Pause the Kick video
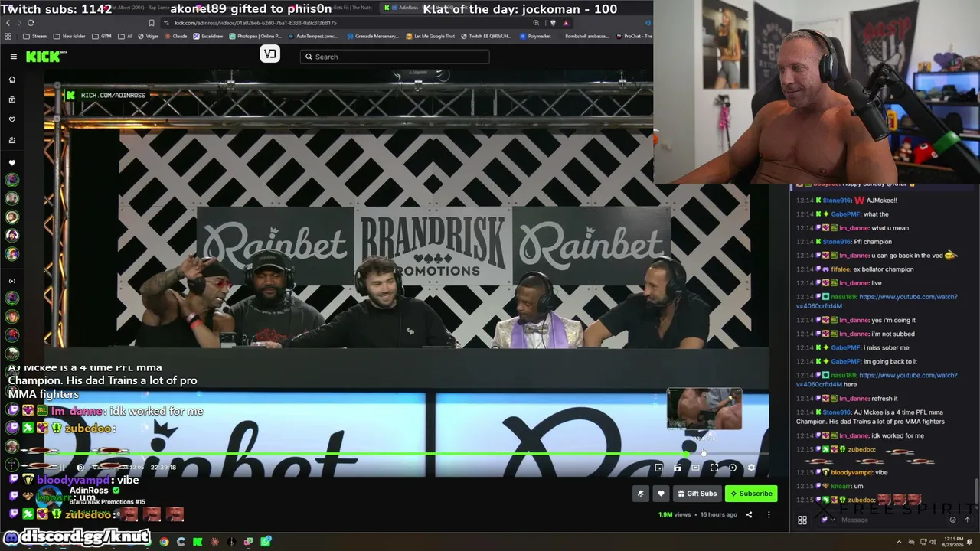Image resolution: width=980 pixels, height=551 pixels. click(x=61, y=468)
